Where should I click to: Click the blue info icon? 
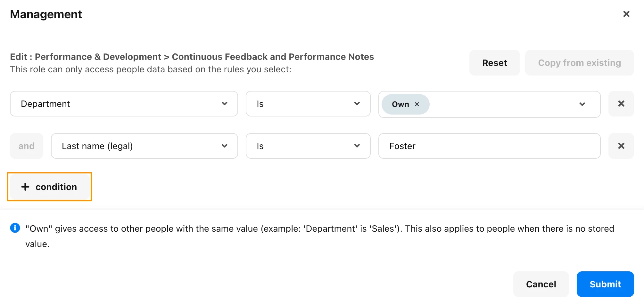15,228
